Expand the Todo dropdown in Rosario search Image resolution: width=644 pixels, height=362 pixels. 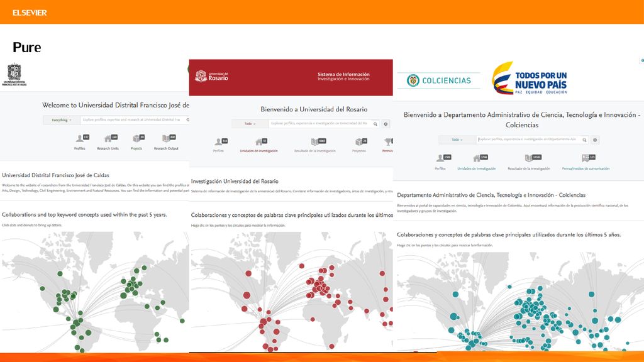[250, 124]
